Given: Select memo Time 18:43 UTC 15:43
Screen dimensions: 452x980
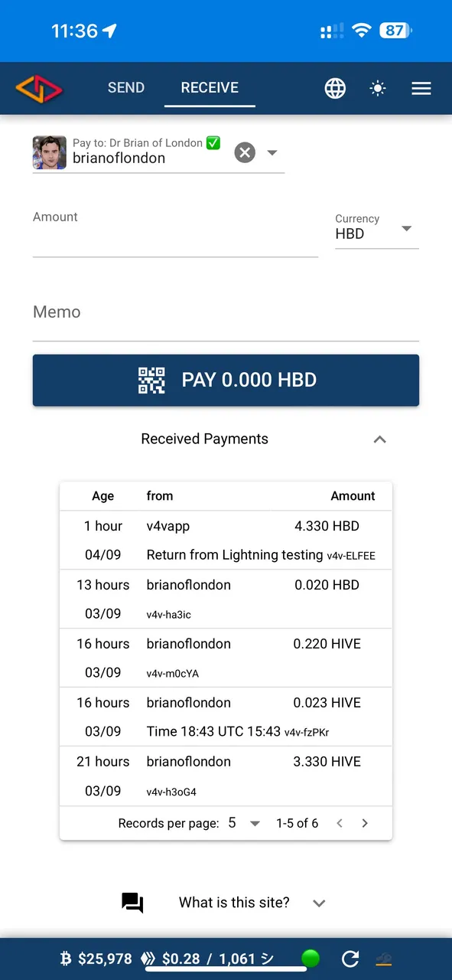Looking at the screenshot, I should pos(213,732).
